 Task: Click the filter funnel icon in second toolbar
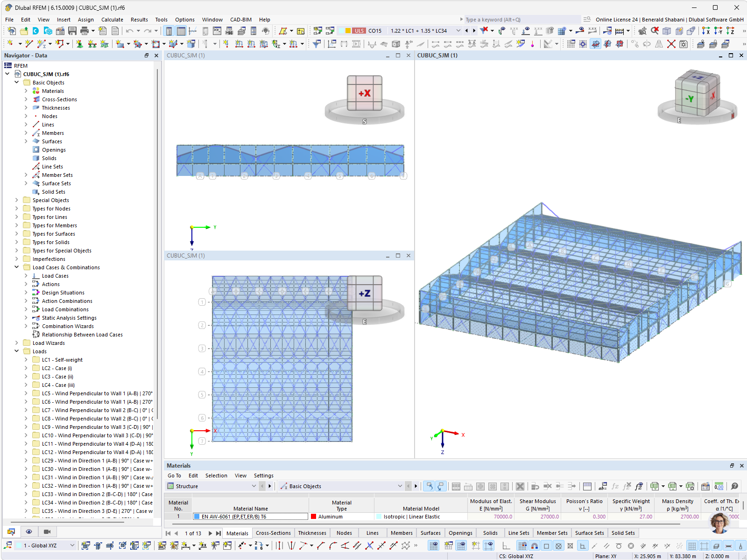pyautogui.click(x=317, y=44)
